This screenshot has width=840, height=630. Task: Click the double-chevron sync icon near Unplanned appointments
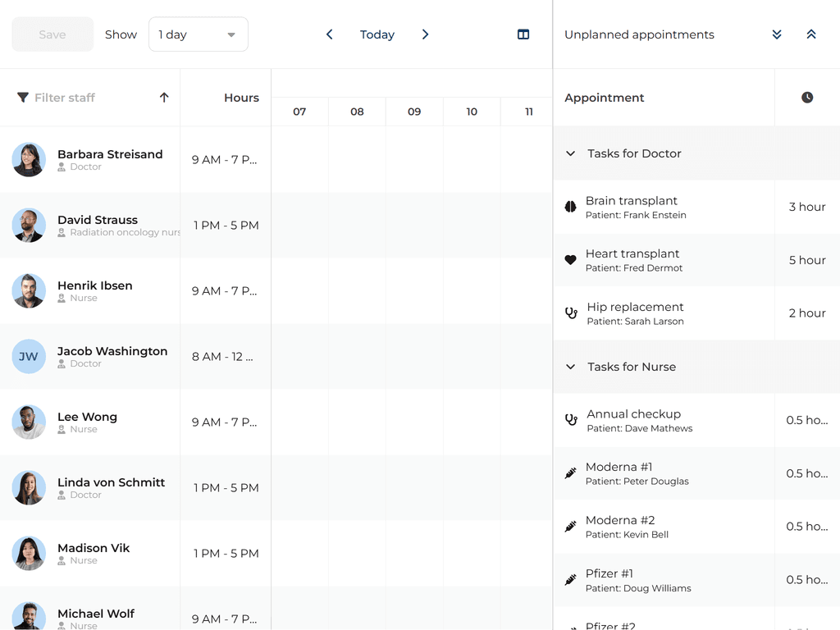(x=776, y=34)
